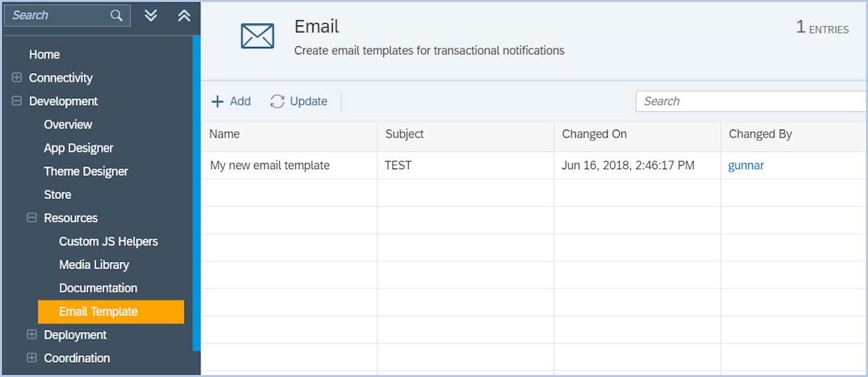This screenshot has width=868, height=377.
Task: Click the plus icon beside Add
Action: point(217,101)
